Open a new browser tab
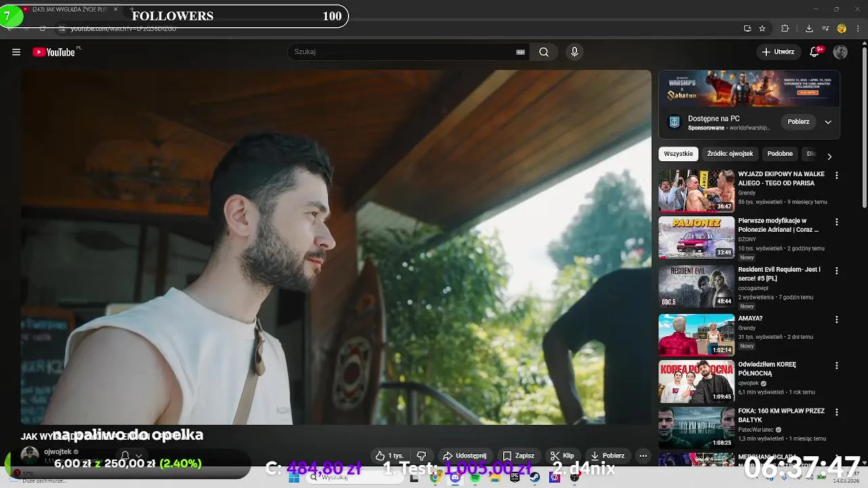 [132, 9]
